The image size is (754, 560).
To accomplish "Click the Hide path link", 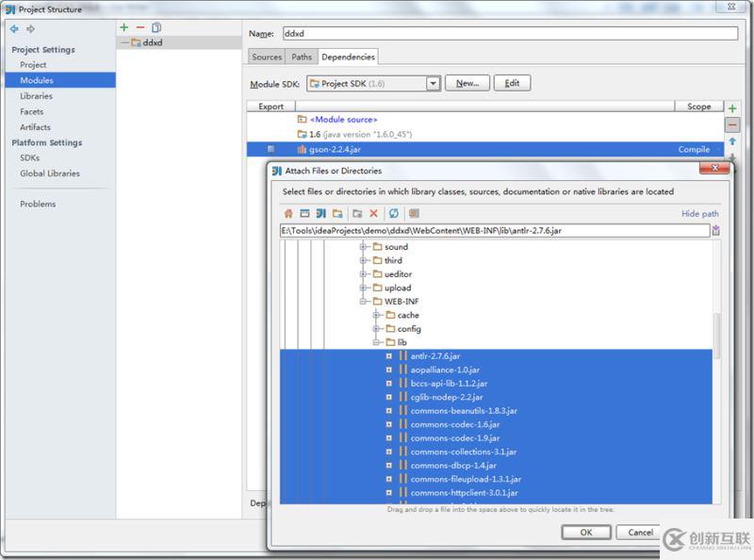I will tap(699, 214).
